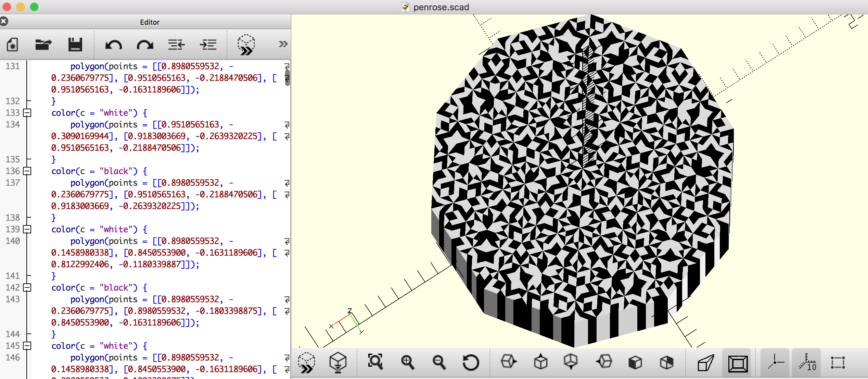Switch to Perspective projection
Image resolution: width=868 pixels, height=379 pixels.
[x=705, y=363]
